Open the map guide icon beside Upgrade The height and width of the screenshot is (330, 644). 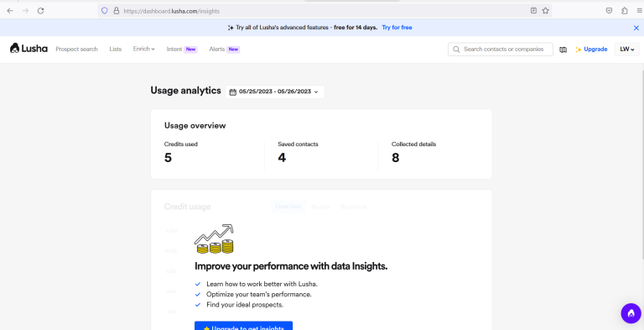pyautogui.click(x=563, y=50)
